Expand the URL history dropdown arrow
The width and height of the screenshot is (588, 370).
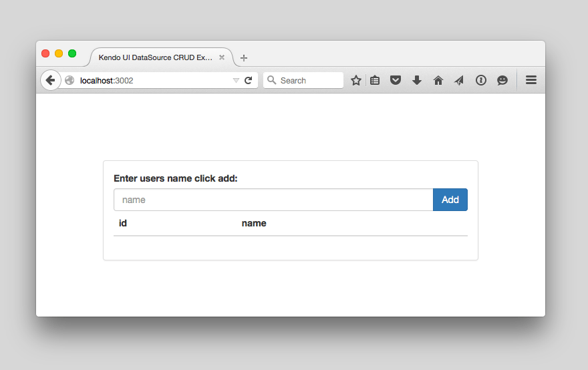pyautogui.click(x=235, y=81)
